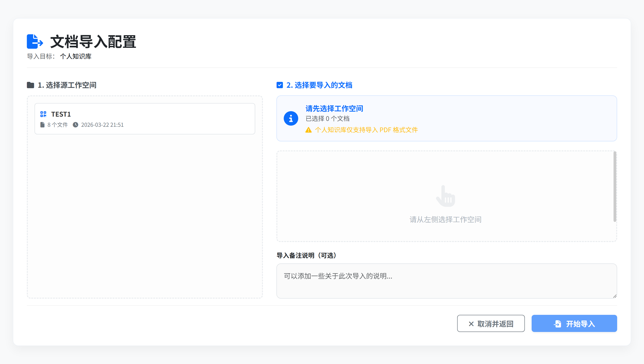
Task: Click the clock icon before the 2026-03-22 timestamp
Action: (x=76, y=124)
